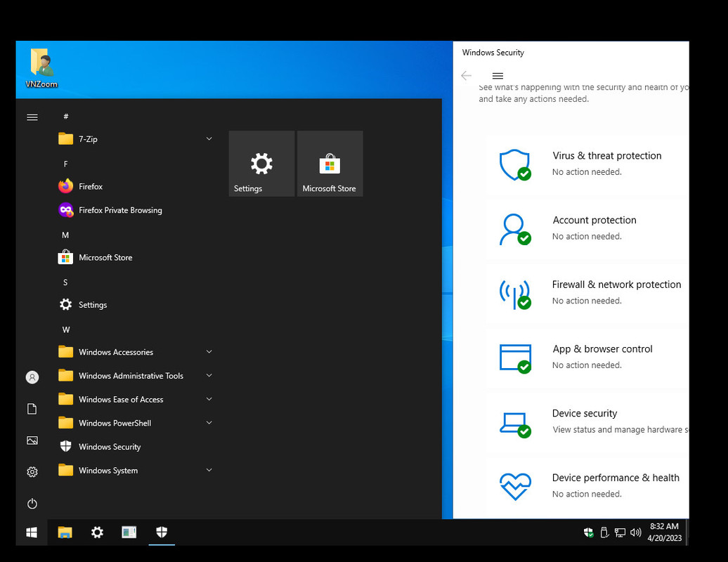
Task: Click the Microsoft Store pinned tile
Action: (330, 164)
